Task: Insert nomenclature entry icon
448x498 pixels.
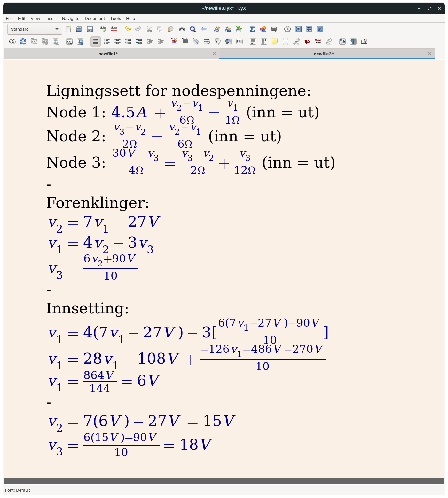Action: (x=240, y=42)
